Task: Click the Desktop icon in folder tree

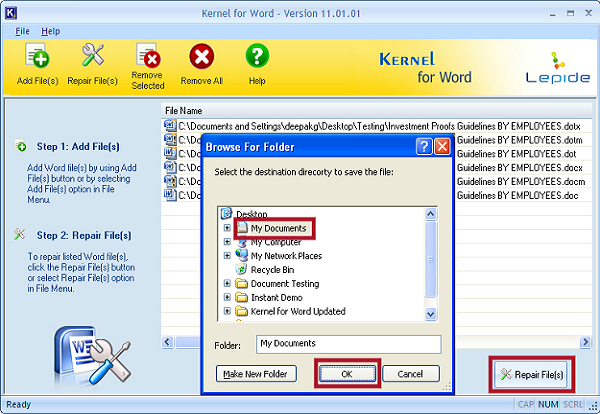Action: [226, 214]
